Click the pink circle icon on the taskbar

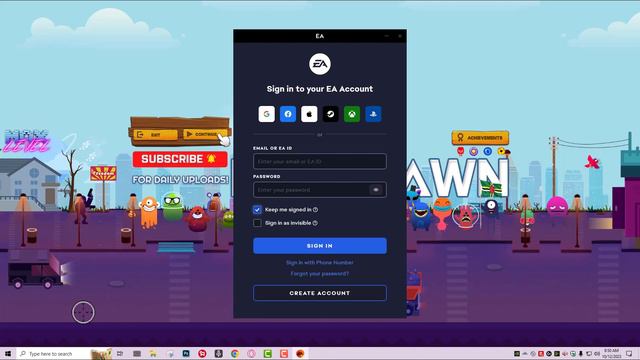click(251, 354)
